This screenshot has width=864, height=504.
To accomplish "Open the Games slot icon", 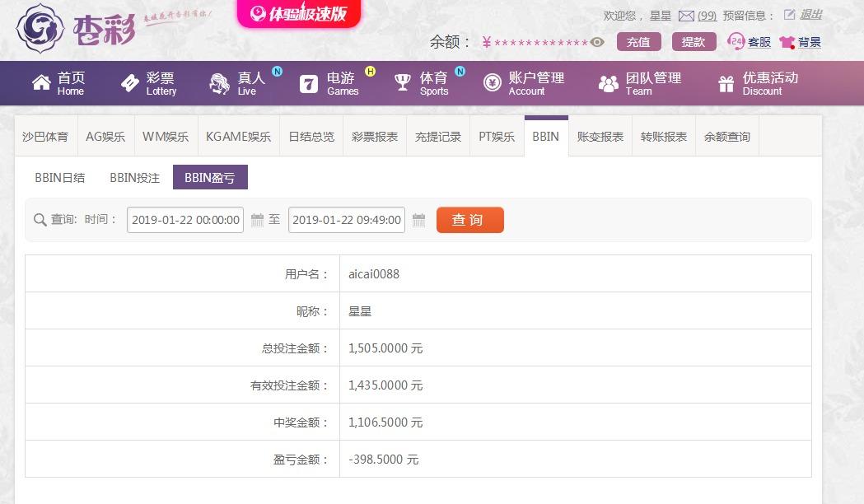I will click(x=309, y=84).
